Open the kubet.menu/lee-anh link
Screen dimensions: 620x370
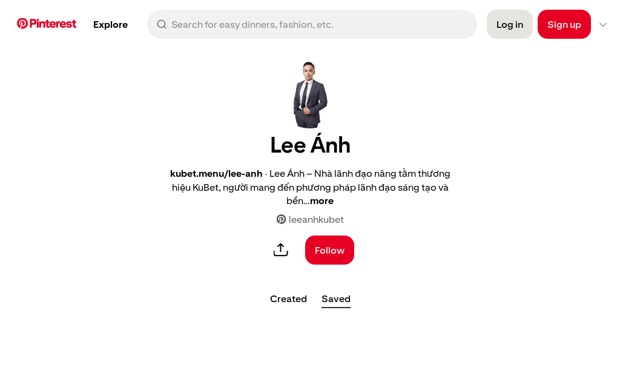tap(216, 174)
